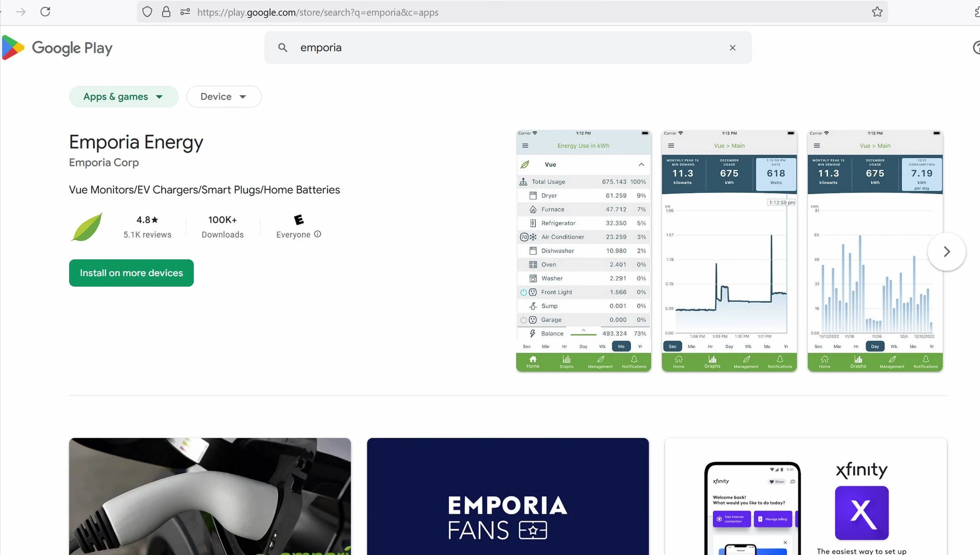
Task: Click the purple Xfinity X app icon
Action: [x=862, y=513]
